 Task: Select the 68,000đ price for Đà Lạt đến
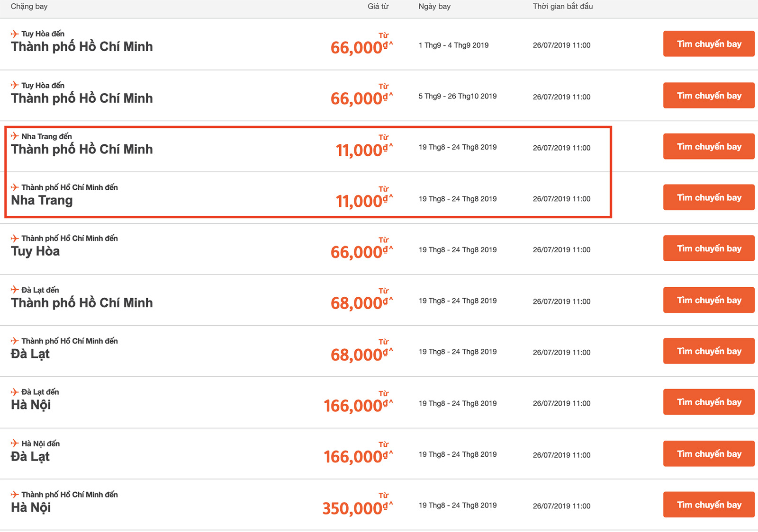(x=362, y=303)
